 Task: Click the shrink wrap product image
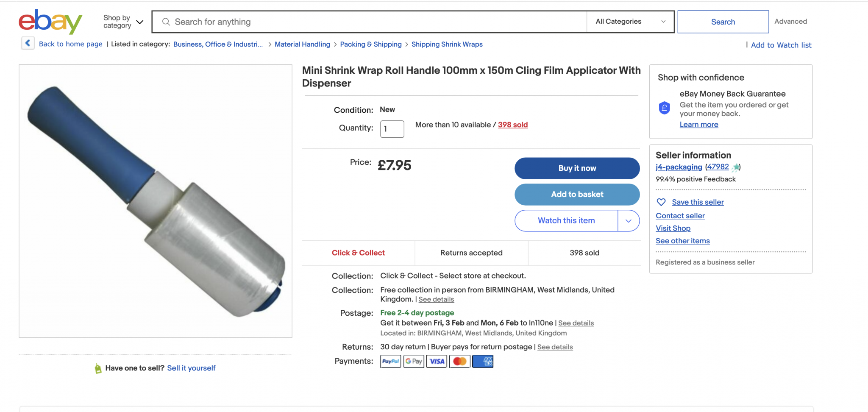(x=156, y=201)
